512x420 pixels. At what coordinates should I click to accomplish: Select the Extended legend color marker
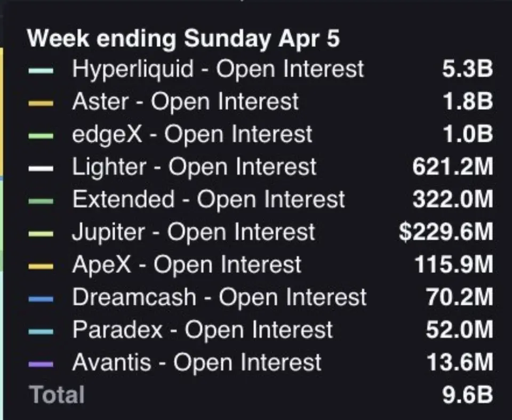[41, 201]
